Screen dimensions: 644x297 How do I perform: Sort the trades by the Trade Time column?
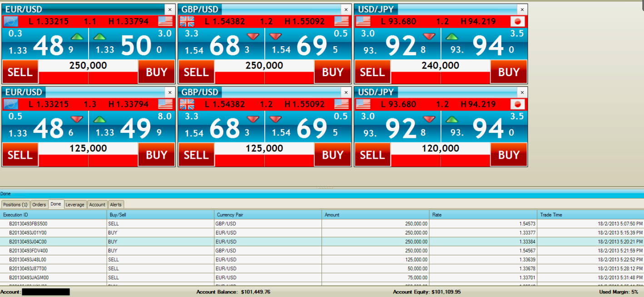click(590, 214)
